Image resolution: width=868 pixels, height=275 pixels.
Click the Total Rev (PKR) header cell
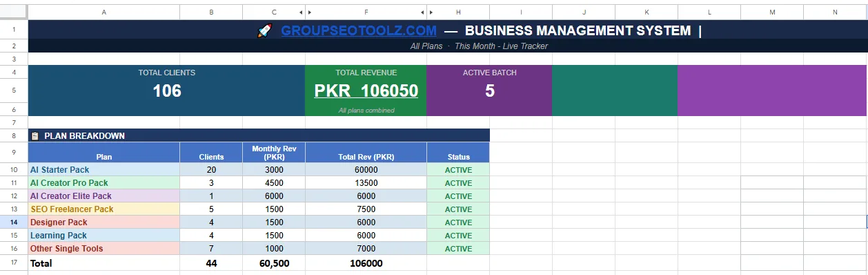click(x=366, y=152)
